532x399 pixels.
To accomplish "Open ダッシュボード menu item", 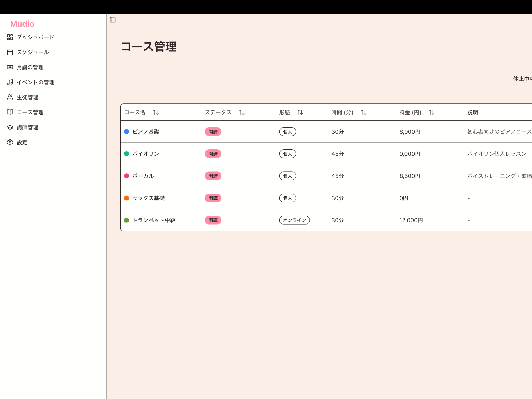I will tap(35, 37).
